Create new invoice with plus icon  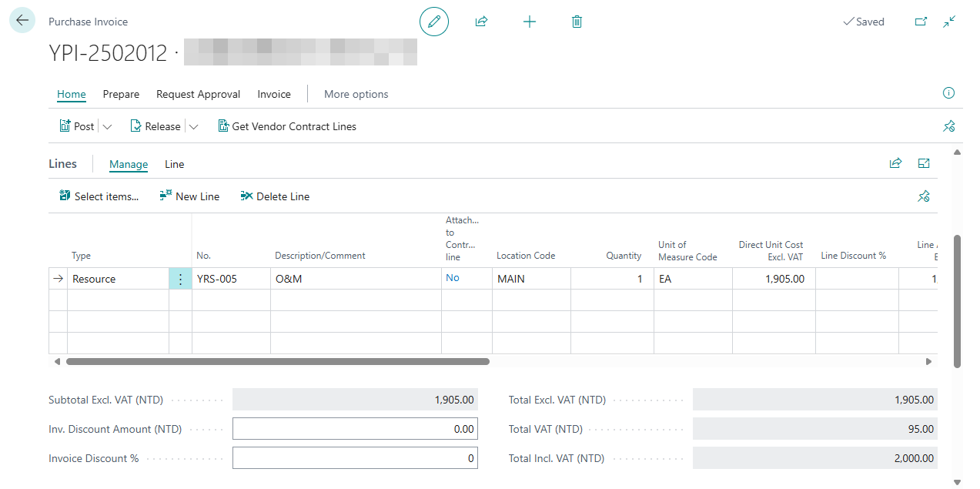coord(530,22)
